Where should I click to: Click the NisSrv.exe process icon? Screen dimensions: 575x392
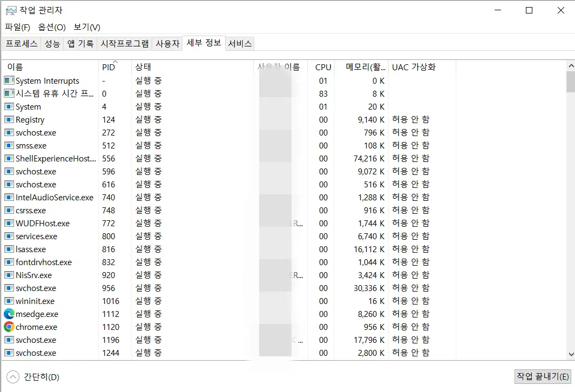[x=9, y=275]
